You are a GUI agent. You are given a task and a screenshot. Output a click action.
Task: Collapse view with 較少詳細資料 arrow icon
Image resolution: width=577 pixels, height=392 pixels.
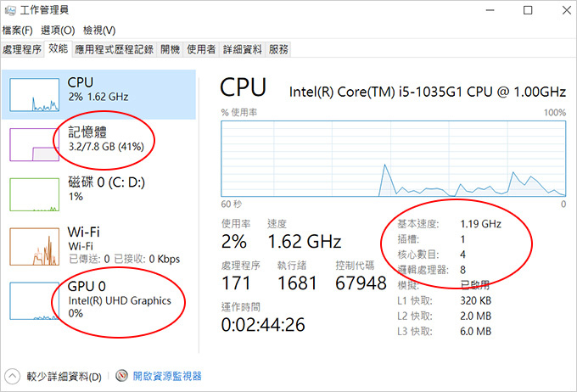point(12,376)
